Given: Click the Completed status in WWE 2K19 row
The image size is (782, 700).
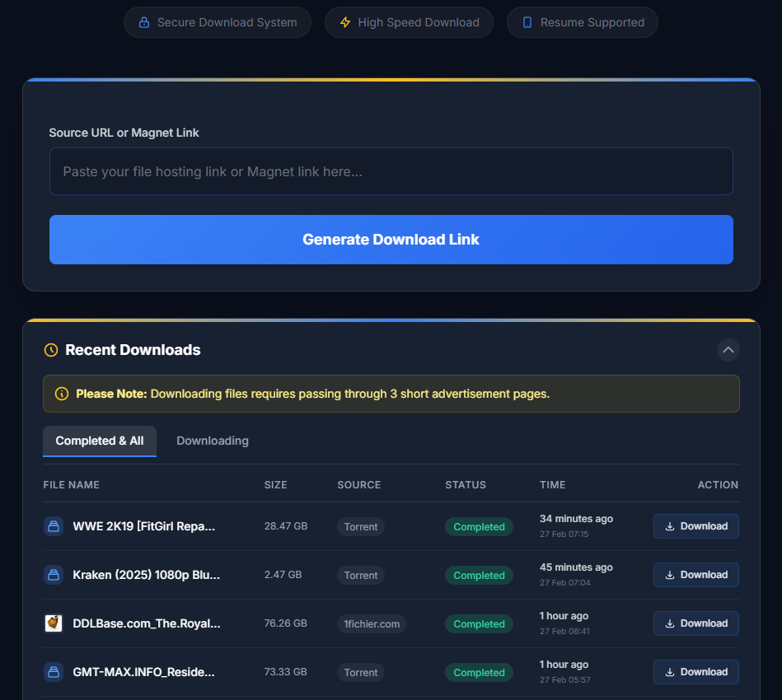Looking at the screenshot, I should [479, 527].
